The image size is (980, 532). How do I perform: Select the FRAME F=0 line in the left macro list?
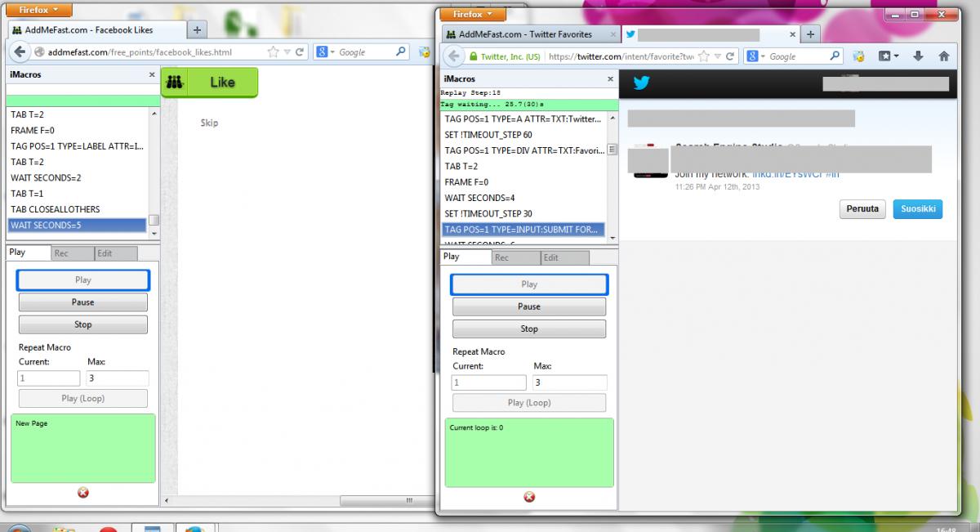78,130
